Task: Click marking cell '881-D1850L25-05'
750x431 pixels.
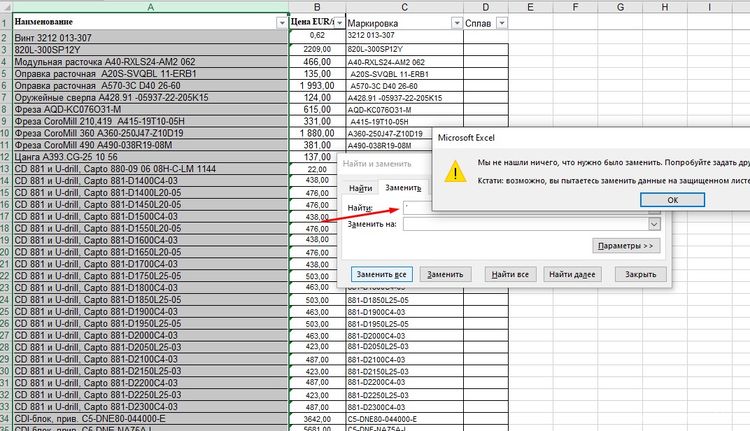Action: click(405, 300)
